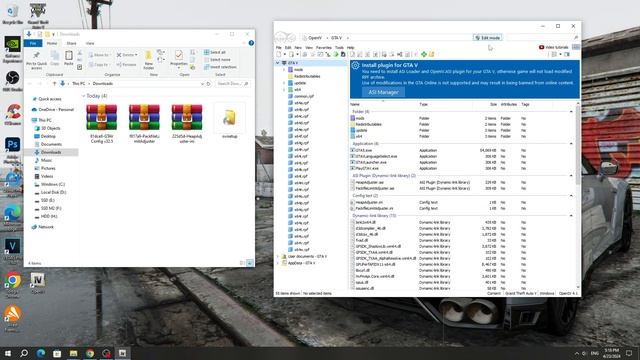This screenshot has height=360, width=640.
Task: Switch to the View tab in File Explorer
Action: tap(90, 43)
